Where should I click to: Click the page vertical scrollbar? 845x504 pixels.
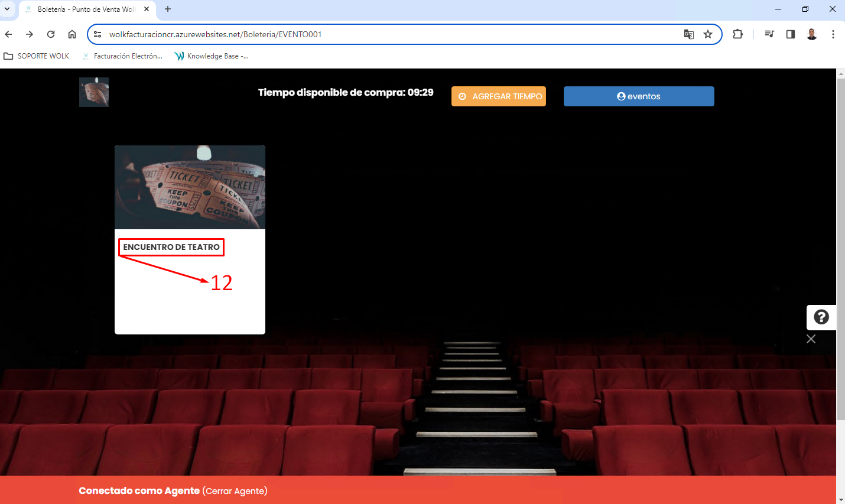click(840, 248)
